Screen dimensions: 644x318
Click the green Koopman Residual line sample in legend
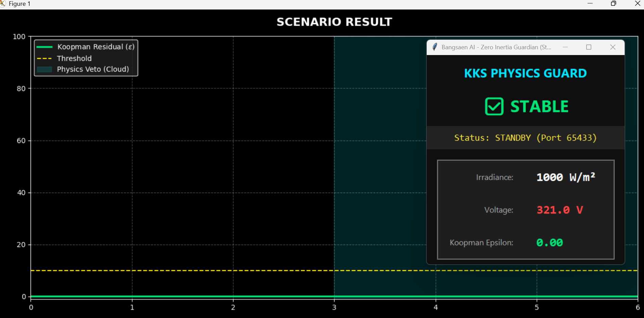45,47
